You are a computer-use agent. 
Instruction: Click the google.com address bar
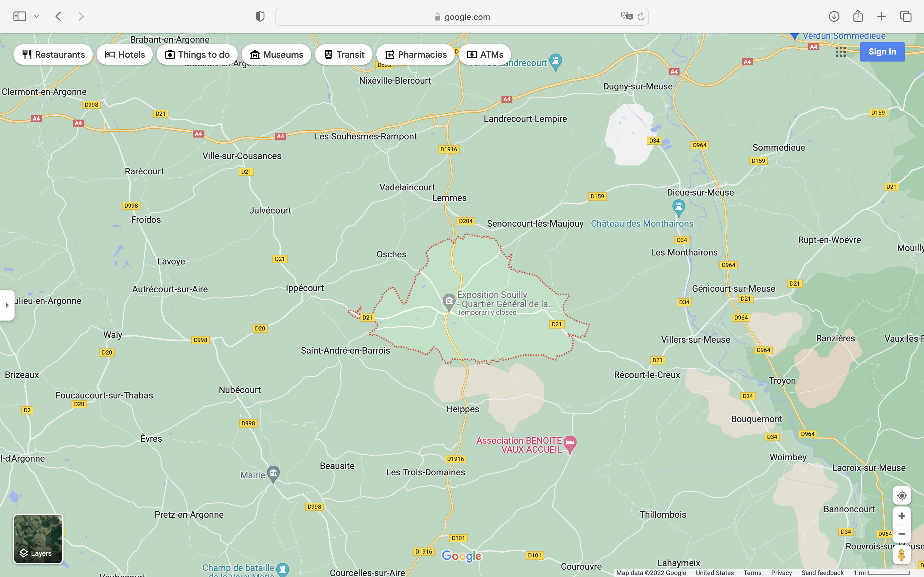(x=461, y=17)
